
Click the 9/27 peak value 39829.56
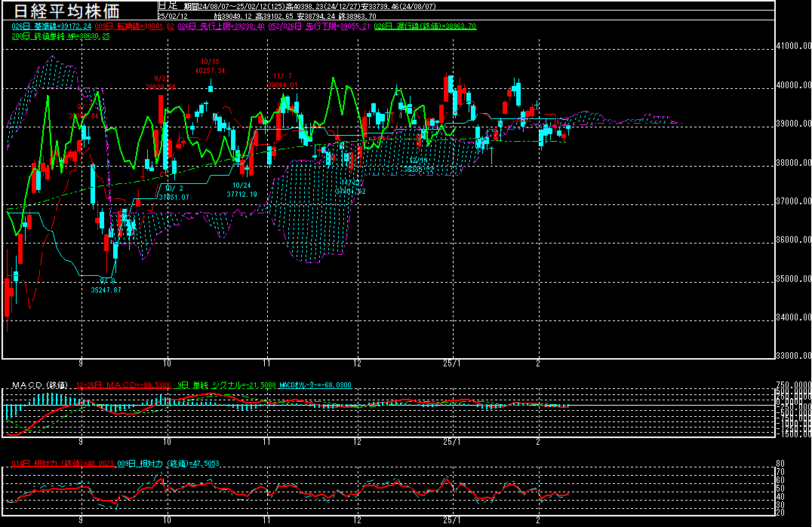click(161, 87)
